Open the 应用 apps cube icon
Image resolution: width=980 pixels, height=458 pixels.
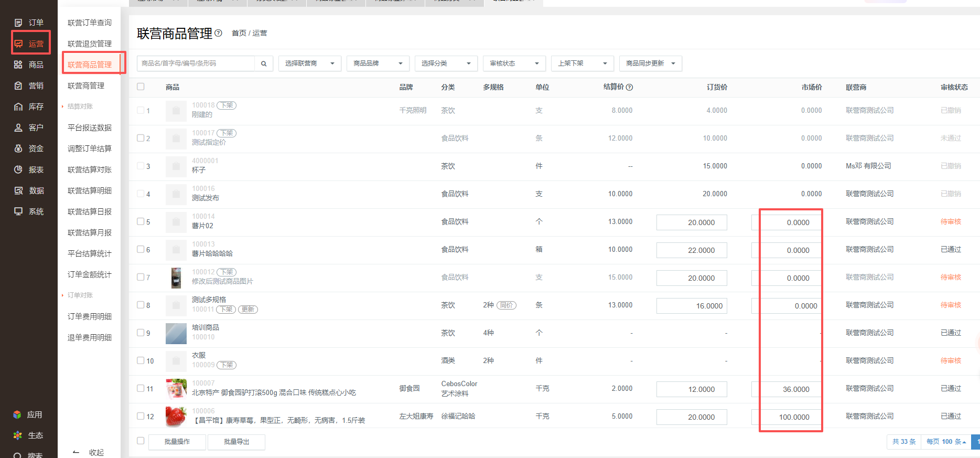[17, 414]
